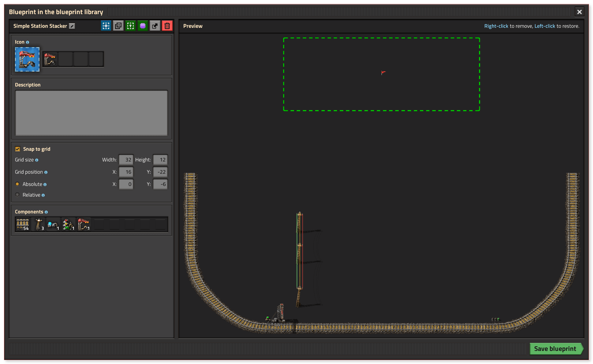Image resolution: width=593 pixels, height=364 pixels.
Task: Click the Components info icon
Action: click(x=46, y=212)
